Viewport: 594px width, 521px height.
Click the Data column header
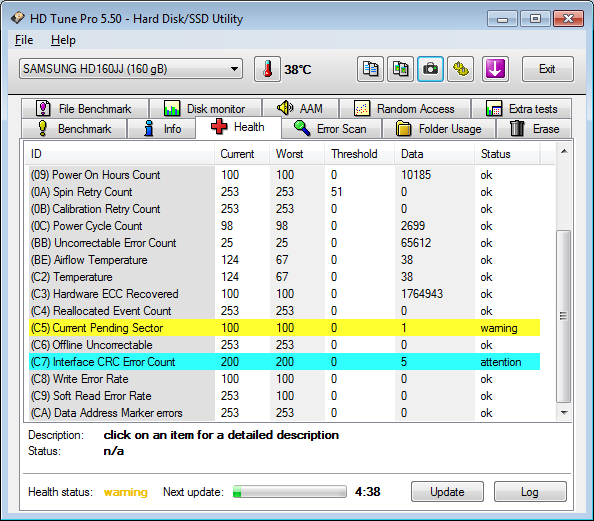point(435,154)
